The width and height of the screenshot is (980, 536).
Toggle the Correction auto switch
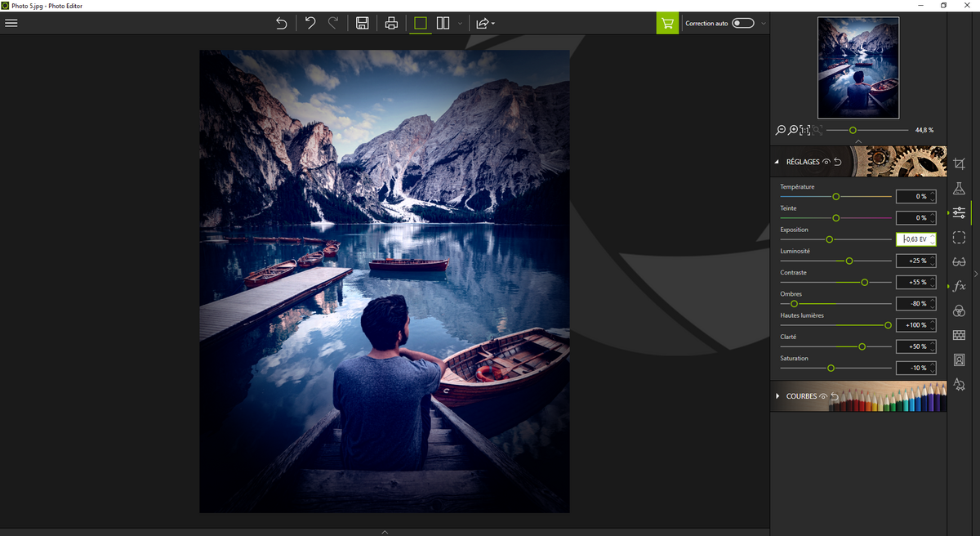click(x=742, y=23)
